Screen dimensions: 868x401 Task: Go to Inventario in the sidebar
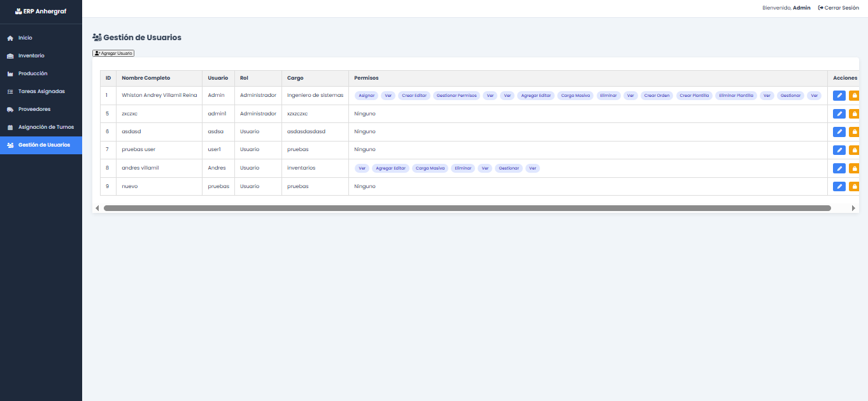pos(31,56)
